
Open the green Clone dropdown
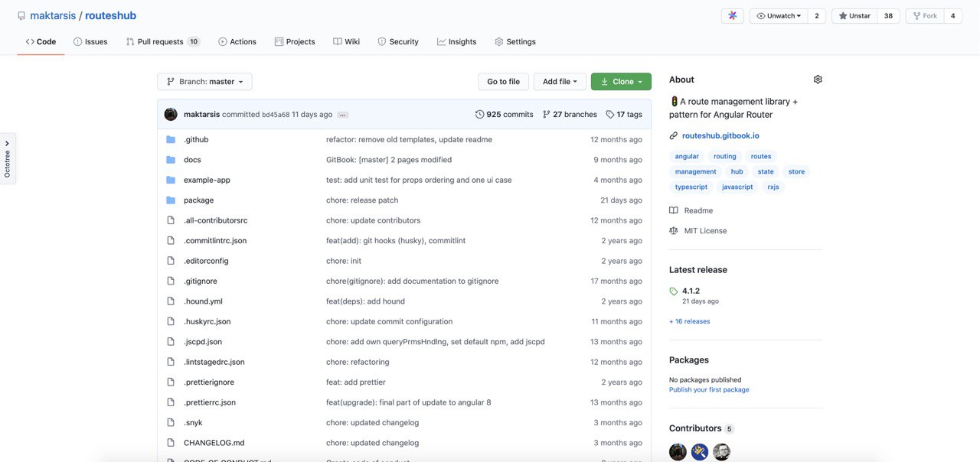point(621,82)
